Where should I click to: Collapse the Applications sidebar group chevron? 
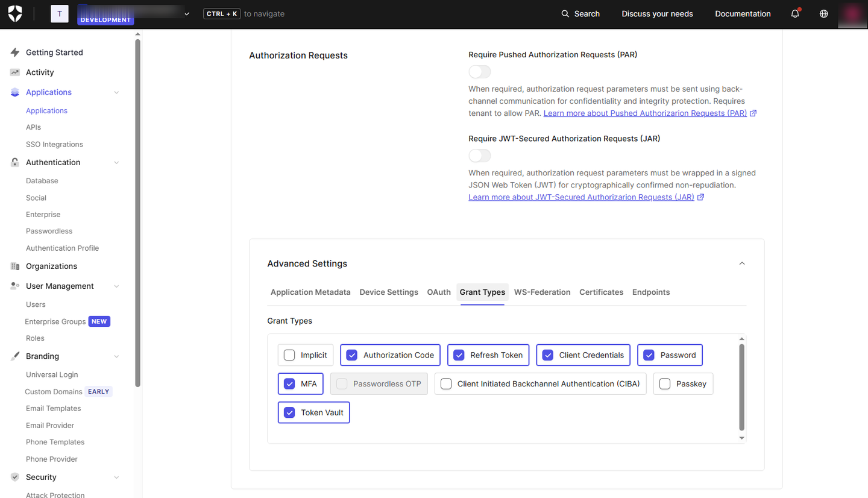(116, 92)
